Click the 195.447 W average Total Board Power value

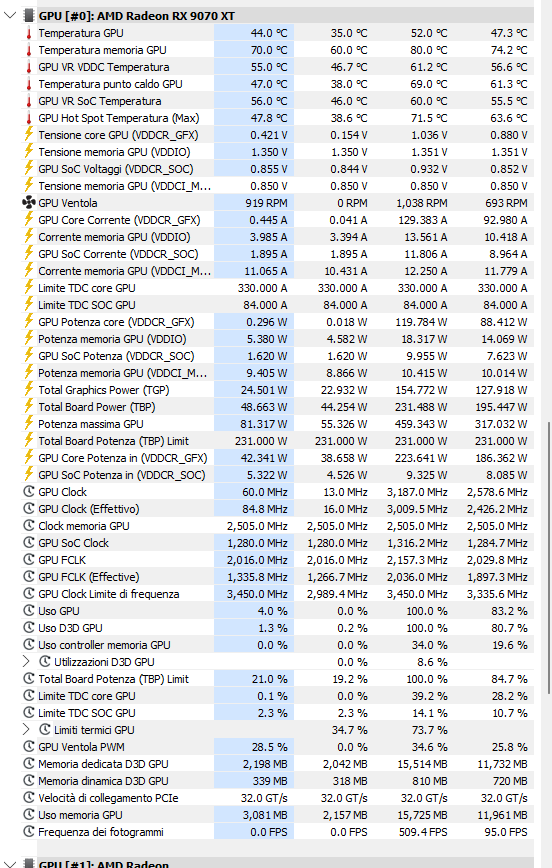pos(501,407)
